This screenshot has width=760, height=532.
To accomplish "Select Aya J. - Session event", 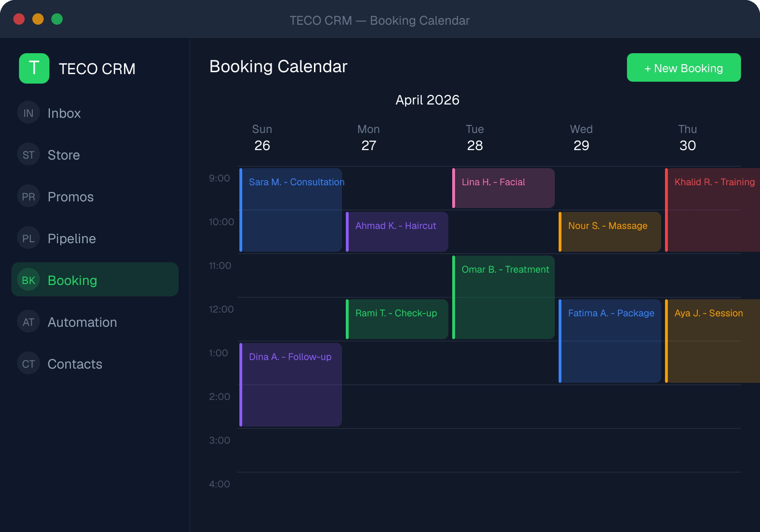I will point(712,341).
